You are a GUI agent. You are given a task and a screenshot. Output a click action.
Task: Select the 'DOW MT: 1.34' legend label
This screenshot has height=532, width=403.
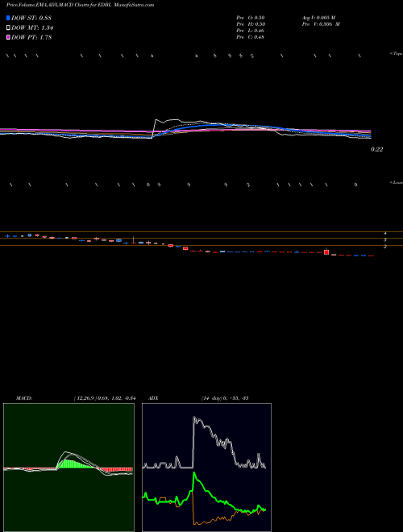pyautogui.click(x=32, y=27)
